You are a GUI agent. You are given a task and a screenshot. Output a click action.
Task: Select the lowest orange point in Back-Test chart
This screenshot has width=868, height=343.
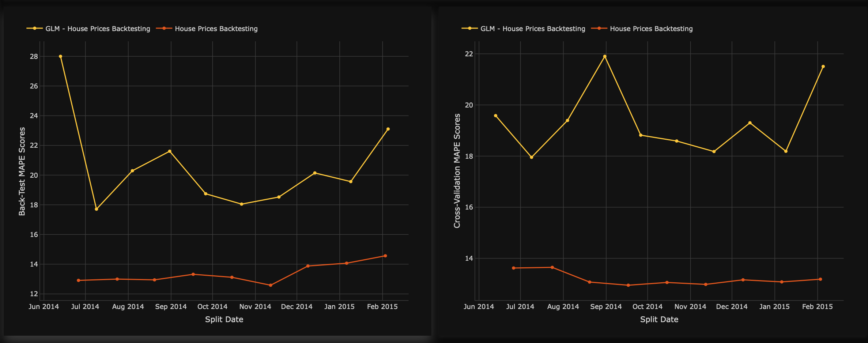(271, 285)
